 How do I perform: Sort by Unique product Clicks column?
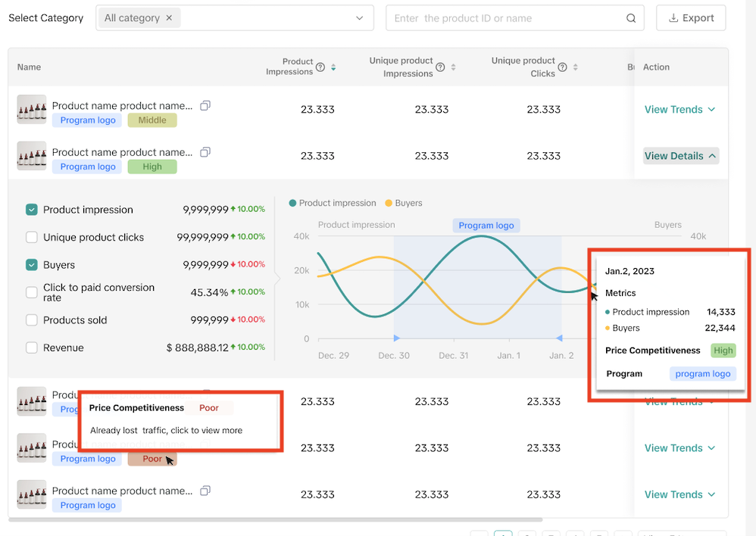tap(575, 67)
